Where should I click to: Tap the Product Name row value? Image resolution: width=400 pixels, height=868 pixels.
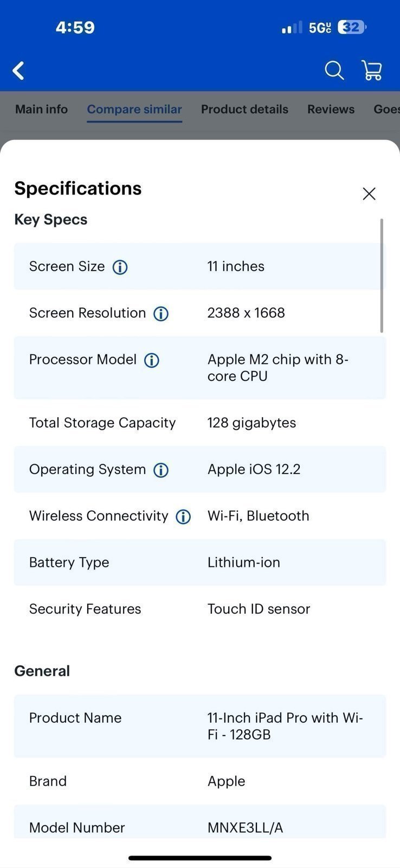point(285,726)
